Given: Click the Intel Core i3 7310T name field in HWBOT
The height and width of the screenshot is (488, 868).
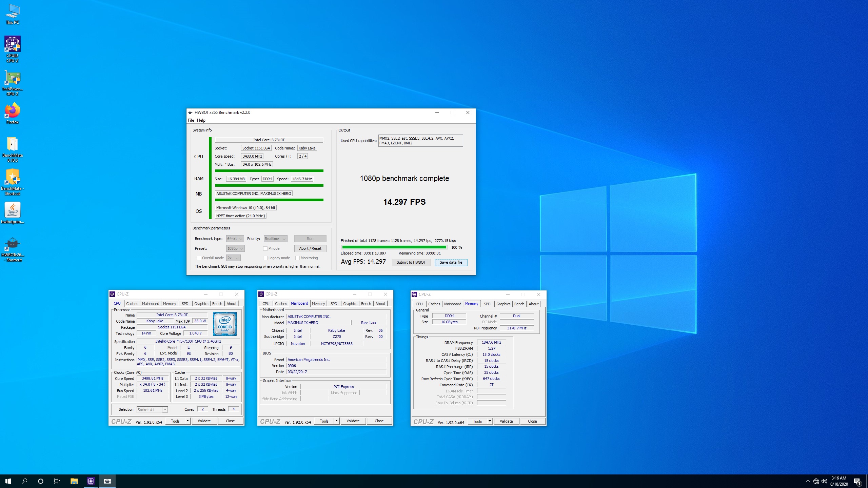Looking at the screenshot, I should coord(269,140).
